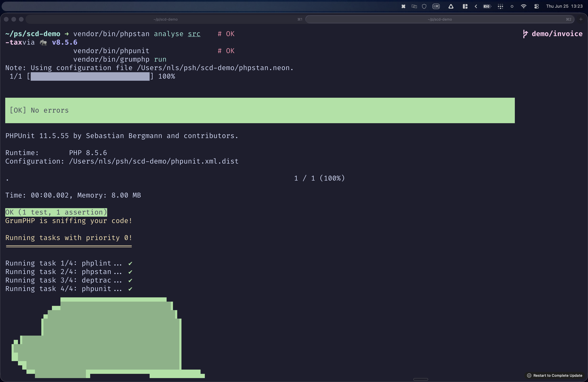Click the underlined src path argument

194,34
